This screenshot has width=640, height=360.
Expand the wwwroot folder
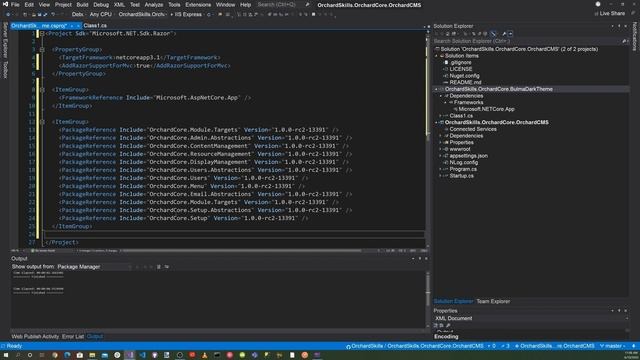point(441,149)
